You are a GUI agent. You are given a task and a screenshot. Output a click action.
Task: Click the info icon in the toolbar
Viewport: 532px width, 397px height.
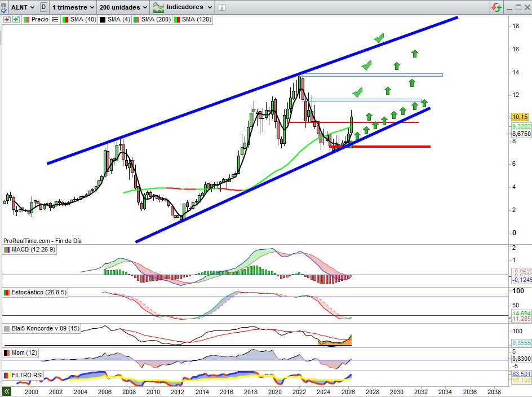tap(222, 7)
